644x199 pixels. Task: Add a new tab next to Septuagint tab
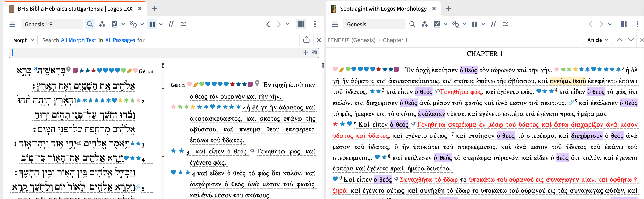(x=449, y=9)
